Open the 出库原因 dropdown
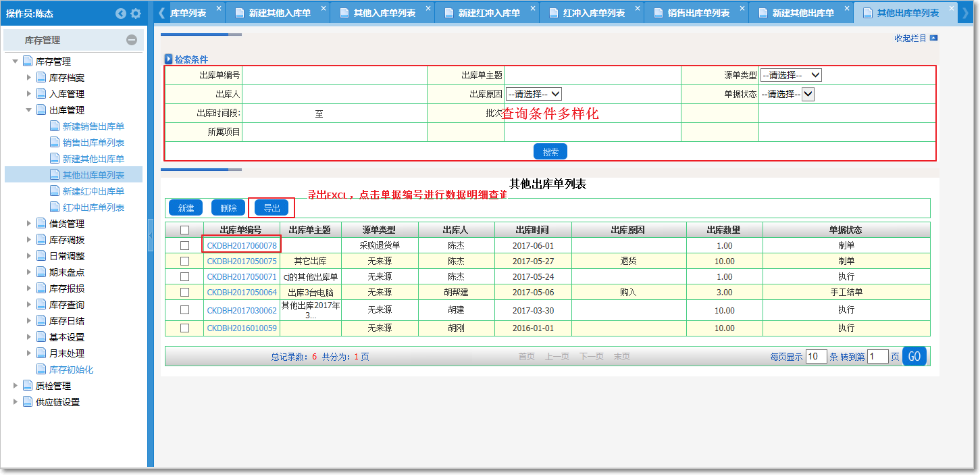980x475 pixels. pyautogui.click(x=534, y=94)
